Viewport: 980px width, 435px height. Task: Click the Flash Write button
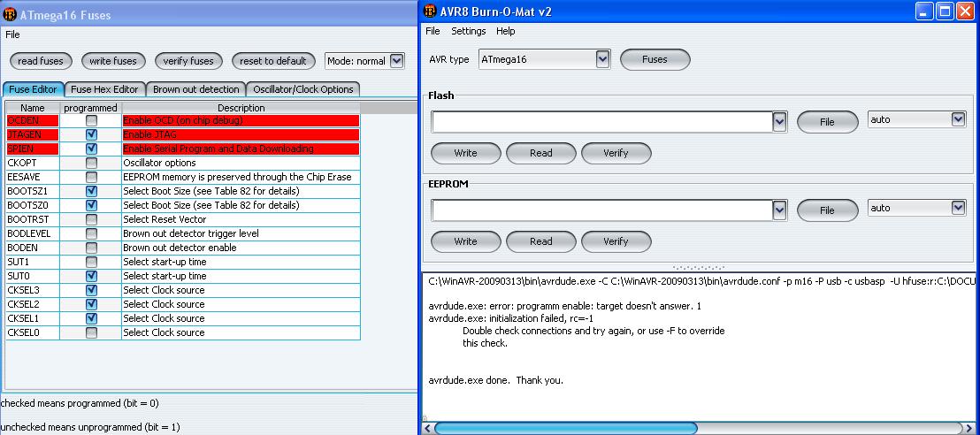465,153
